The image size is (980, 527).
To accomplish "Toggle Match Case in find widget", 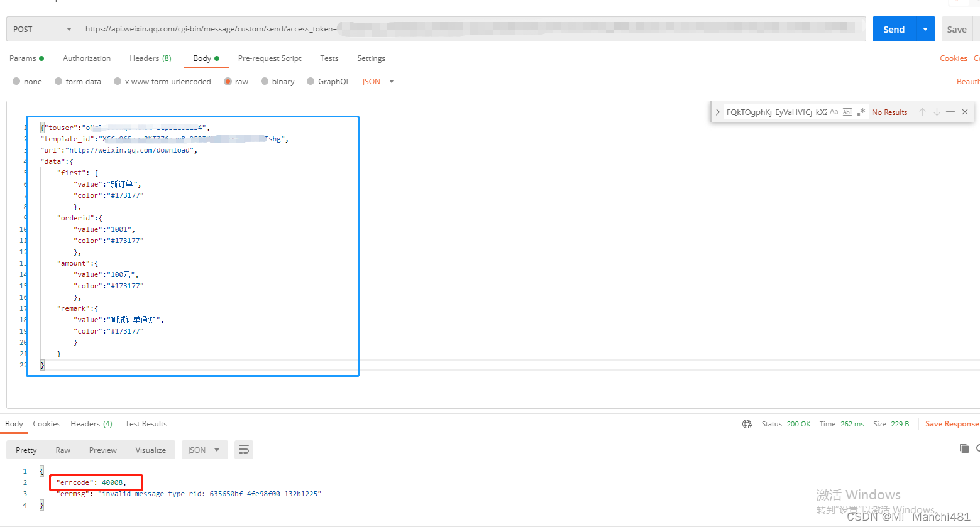I will tap(834, 112).
